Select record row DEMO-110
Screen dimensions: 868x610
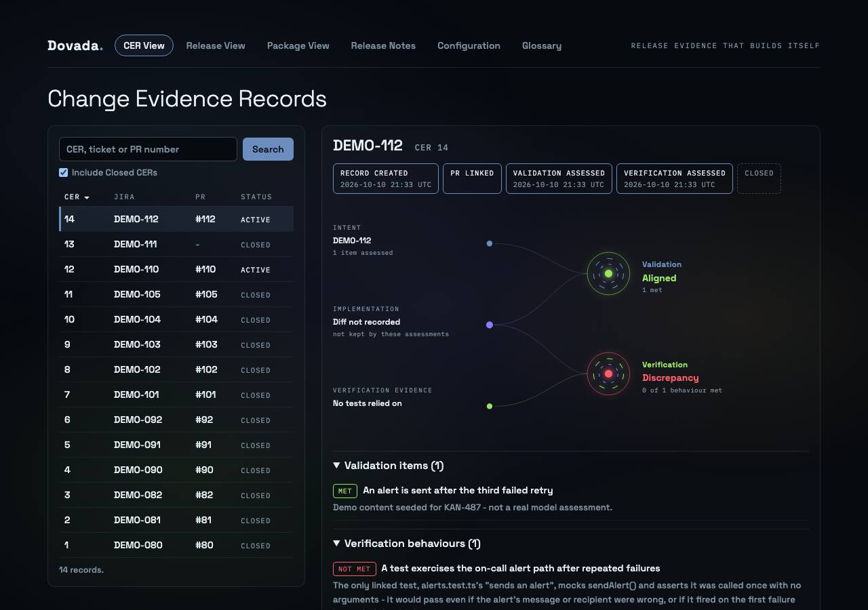pyautogui.click(x=176, y=269)
